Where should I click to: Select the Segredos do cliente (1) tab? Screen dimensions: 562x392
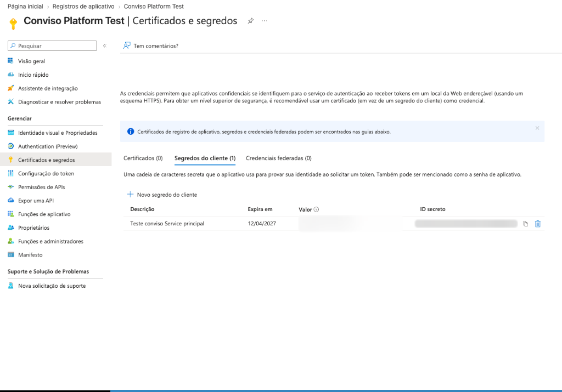[205, 158]
